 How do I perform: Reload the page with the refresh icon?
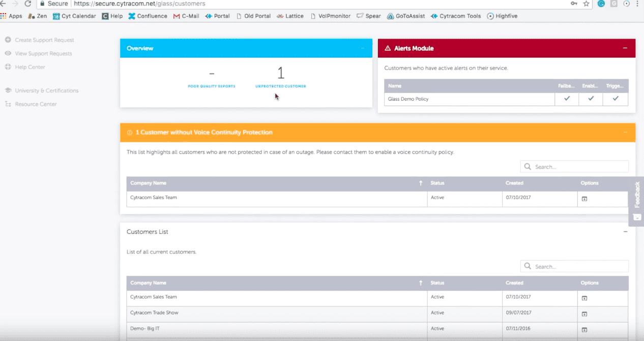click(28, 4)
